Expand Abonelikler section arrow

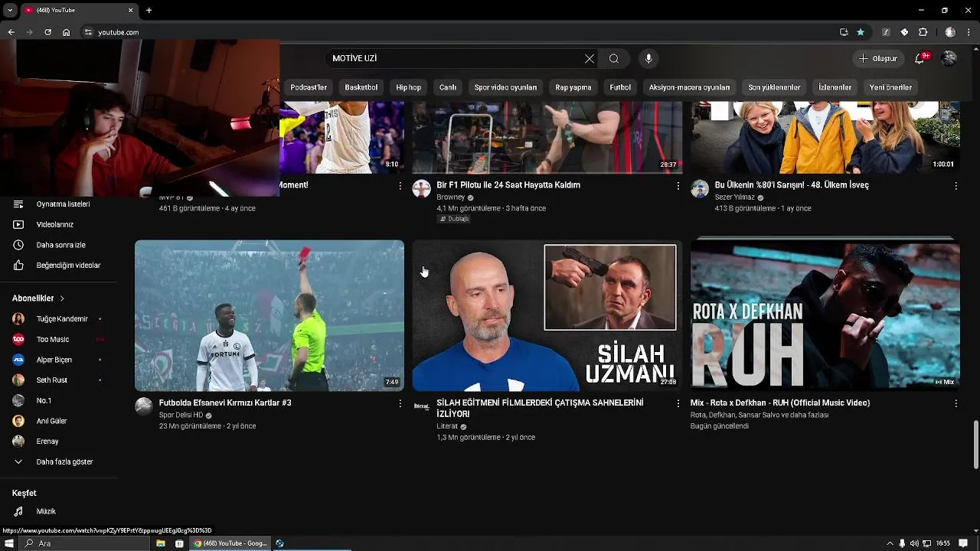click(62, 298)
